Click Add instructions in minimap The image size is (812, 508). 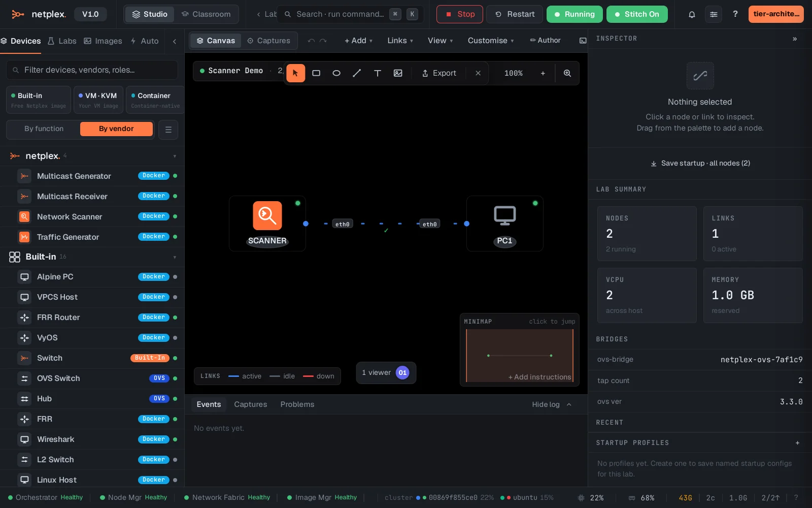pos(540,377)
